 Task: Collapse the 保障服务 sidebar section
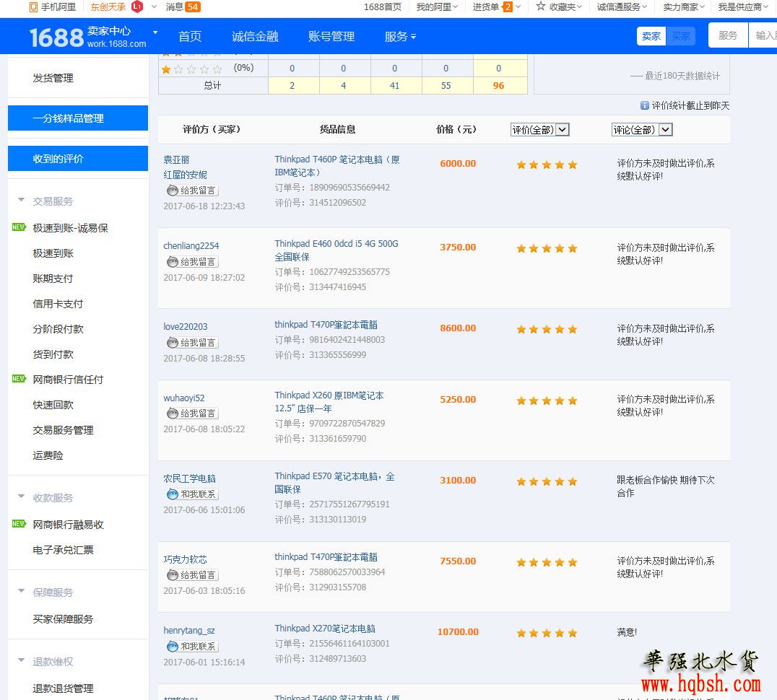(22, 591)
